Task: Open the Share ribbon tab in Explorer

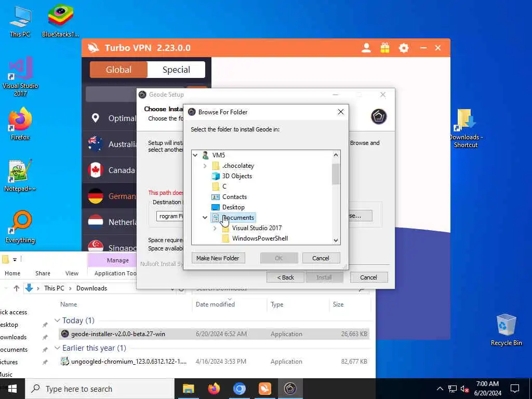Action: [x=43, y=273]
